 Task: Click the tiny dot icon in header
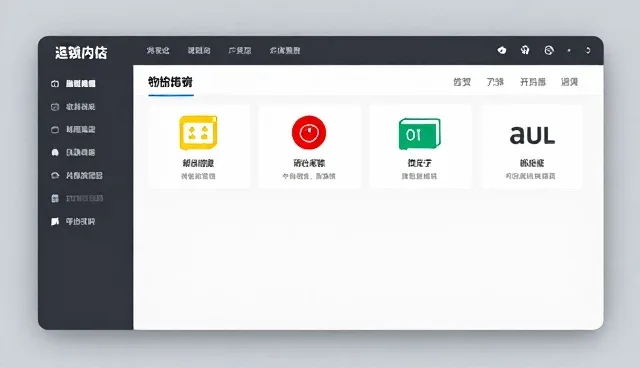tap(569, 51)
